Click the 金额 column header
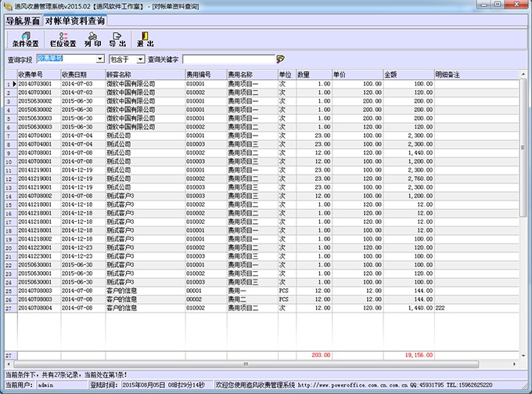The image size is (532, 394). click(x=408, y=74)
